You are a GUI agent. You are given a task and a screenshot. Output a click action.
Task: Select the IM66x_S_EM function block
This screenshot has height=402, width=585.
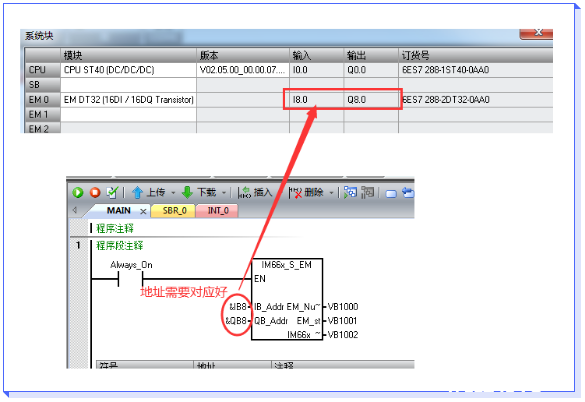287,299
